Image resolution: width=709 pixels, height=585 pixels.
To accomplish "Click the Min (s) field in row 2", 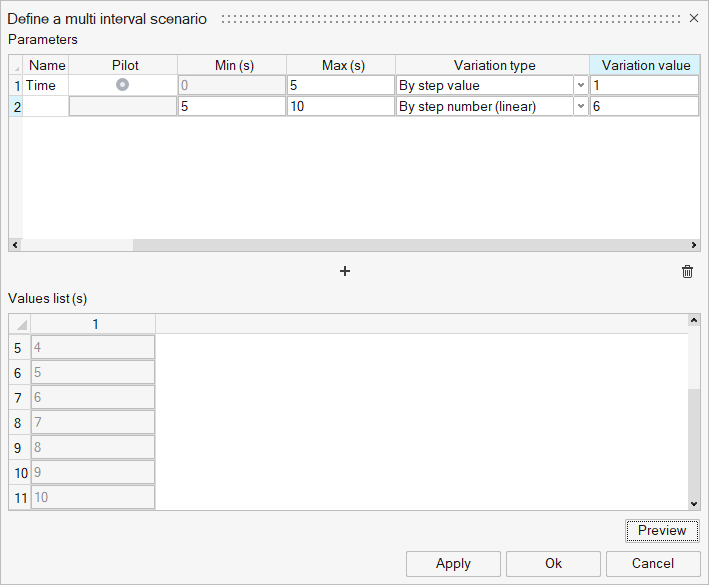I will [x=231, y=106].
